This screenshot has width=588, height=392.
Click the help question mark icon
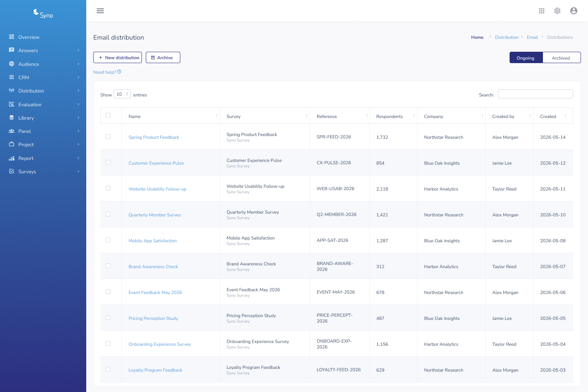[x=119, y=72]
